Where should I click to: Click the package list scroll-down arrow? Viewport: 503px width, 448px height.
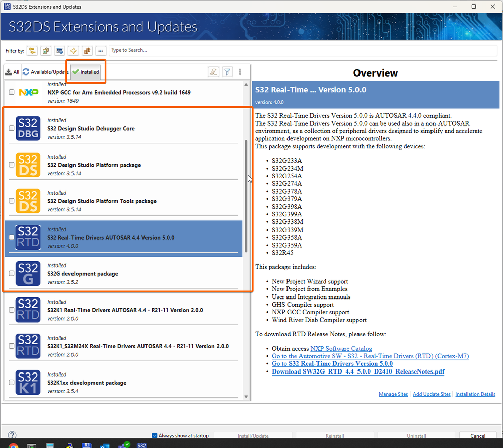pos(246,396)
